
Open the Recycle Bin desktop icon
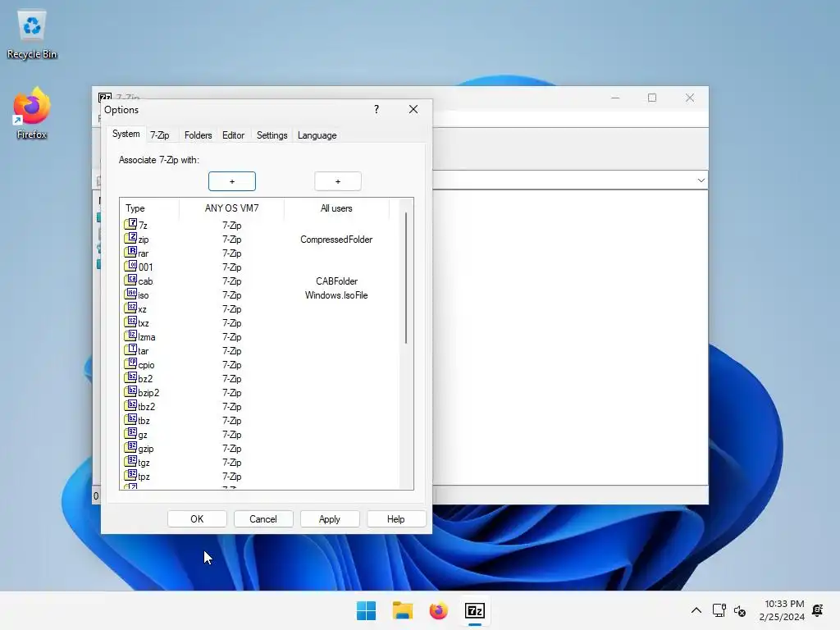32,34
